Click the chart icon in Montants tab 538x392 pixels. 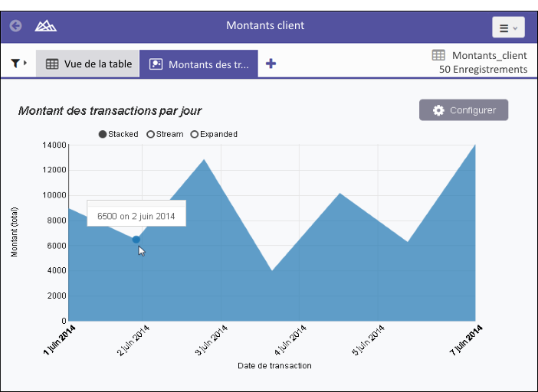click(156, 64)
